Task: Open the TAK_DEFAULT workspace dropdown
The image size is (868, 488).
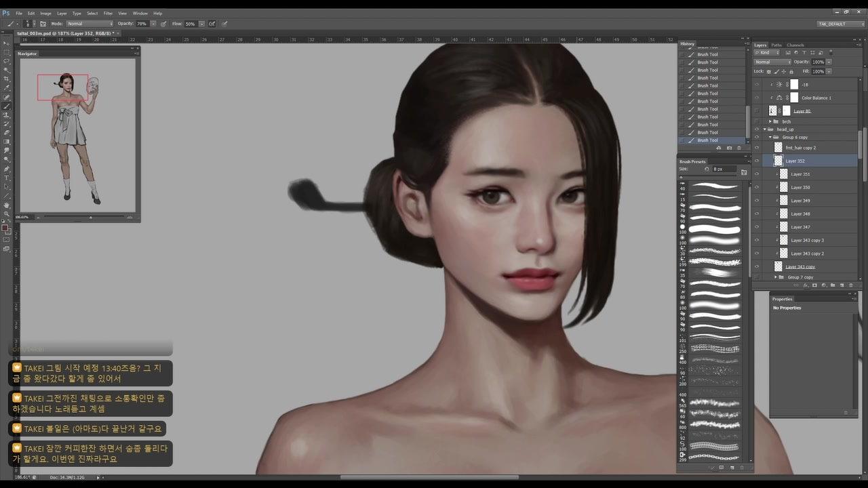Action: click(840, 24)
